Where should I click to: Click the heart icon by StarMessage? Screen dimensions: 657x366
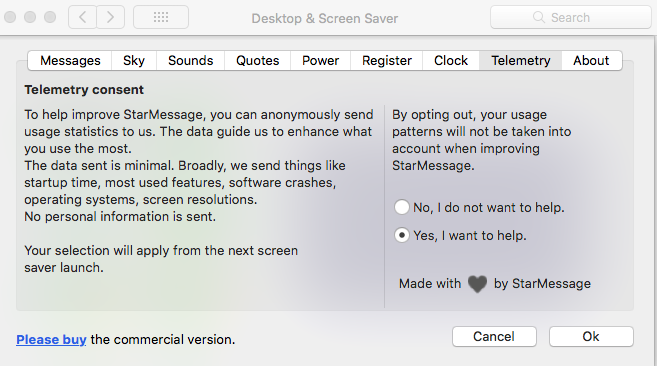coord(477,284)
